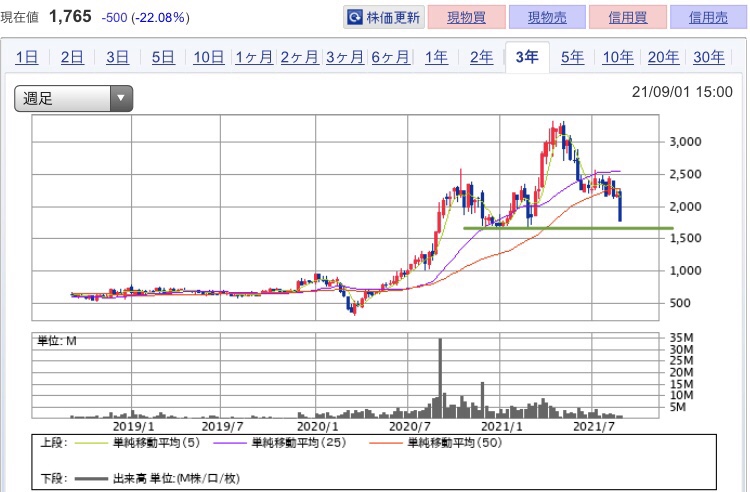750x492 pixels.
Task: Click the 1,000 price axis label
Action: pyautogui.click(x=685, y=271)
